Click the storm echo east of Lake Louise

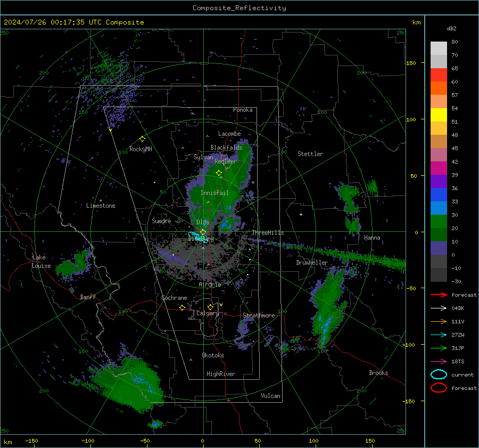tap(74, 264)
